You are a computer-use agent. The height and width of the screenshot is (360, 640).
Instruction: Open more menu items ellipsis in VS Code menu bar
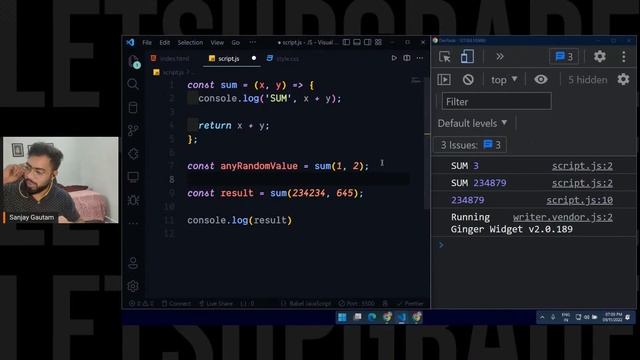[x=253, y=42]
